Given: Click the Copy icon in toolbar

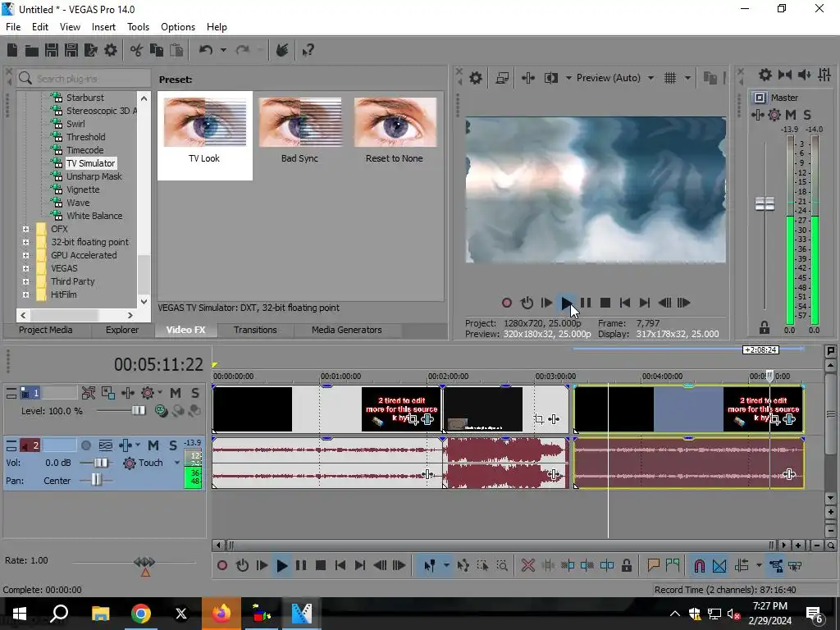Looking at the screenshot, I should click(x=157, y=50).
